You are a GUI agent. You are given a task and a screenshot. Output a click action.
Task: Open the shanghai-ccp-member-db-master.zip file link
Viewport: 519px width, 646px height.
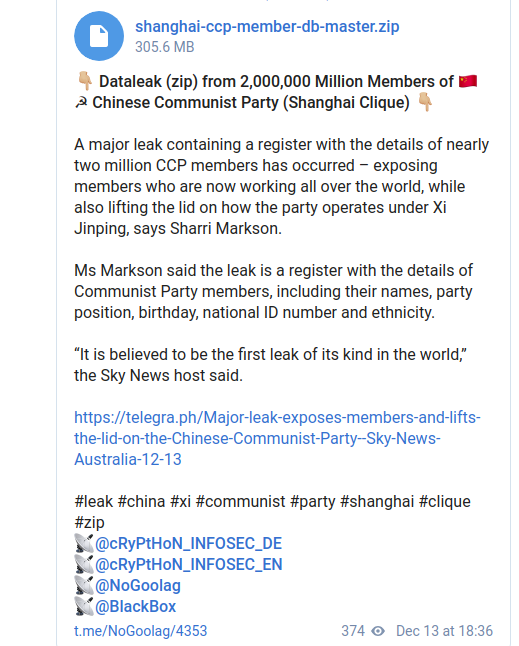click(267, 27)
